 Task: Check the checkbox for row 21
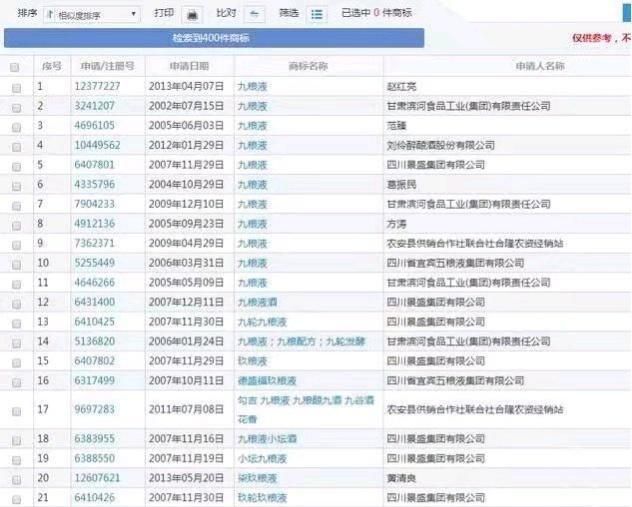[15, 498]
